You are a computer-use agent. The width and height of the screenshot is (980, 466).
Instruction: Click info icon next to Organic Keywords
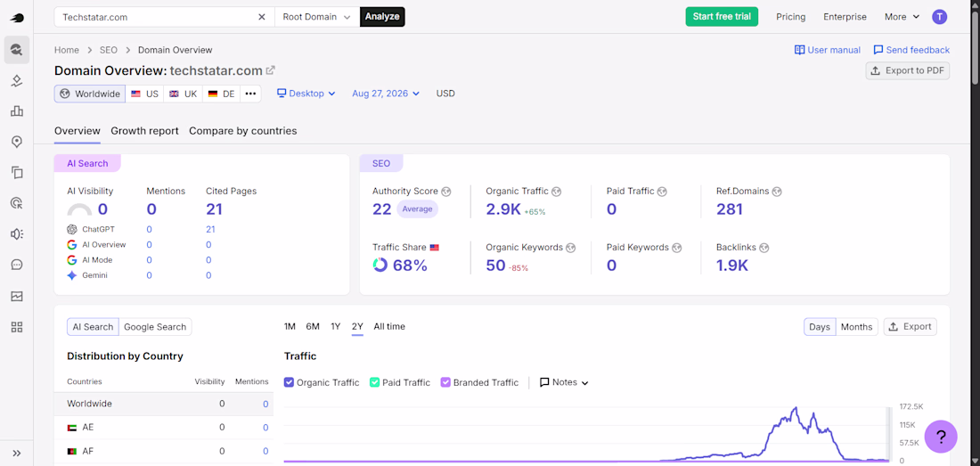(570, 248)
